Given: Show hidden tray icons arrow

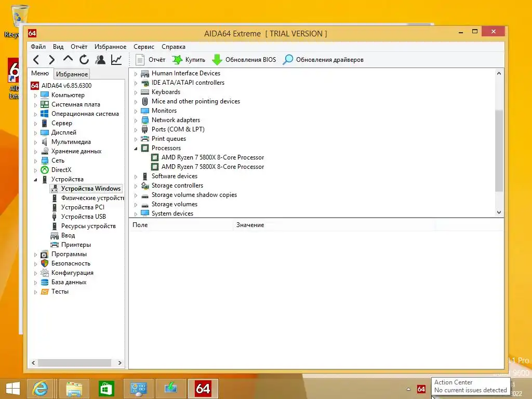Looking at the screenshot, I should [x=408, y=389].
